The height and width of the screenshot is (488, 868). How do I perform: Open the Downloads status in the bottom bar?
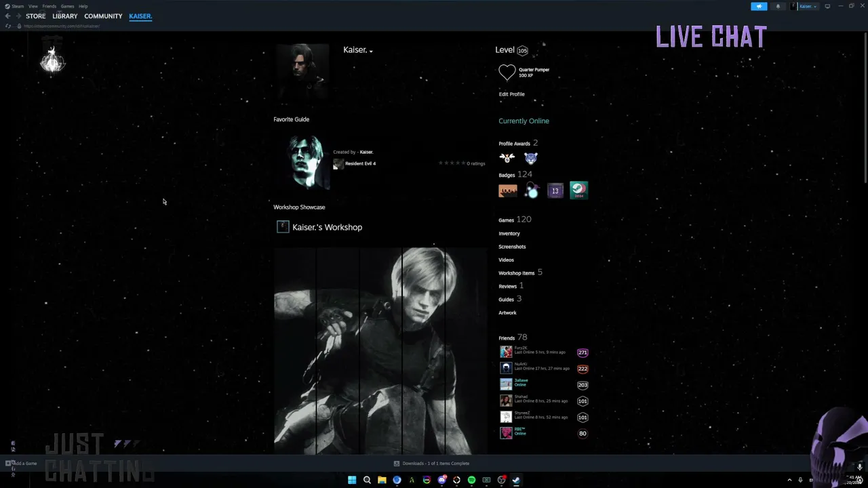[x=432, y=464]
